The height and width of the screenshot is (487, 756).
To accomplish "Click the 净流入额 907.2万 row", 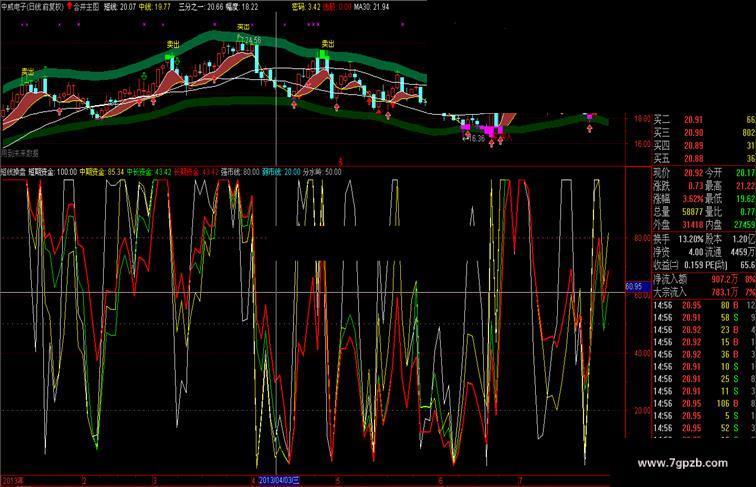I will (x=704, y=279).
